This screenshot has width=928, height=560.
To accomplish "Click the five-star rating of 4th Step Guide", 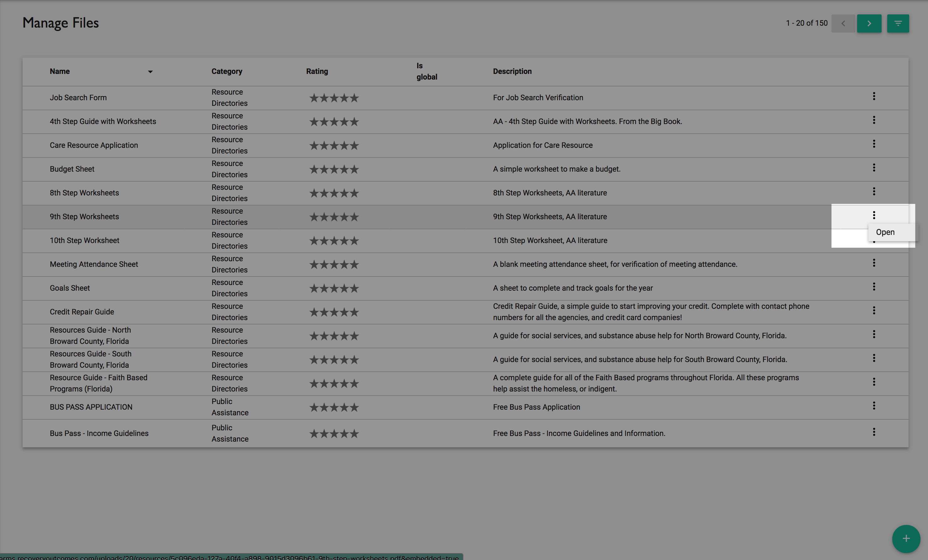I will pos(334,122).
